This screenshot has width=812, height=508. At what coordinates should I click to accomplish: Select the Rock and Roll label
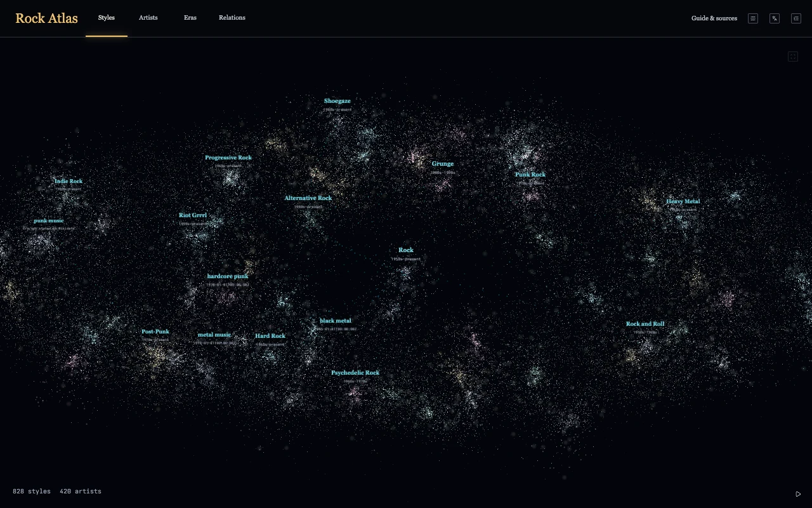645,324
